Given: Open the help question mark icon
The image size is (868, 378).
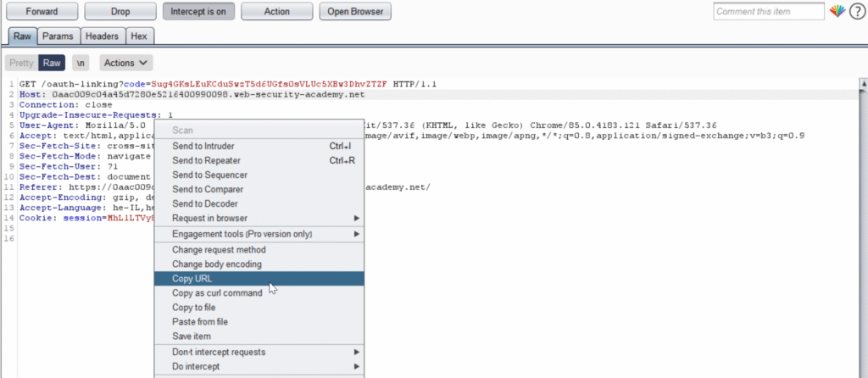Looking at the screenshot, I should tap(856, 12).
